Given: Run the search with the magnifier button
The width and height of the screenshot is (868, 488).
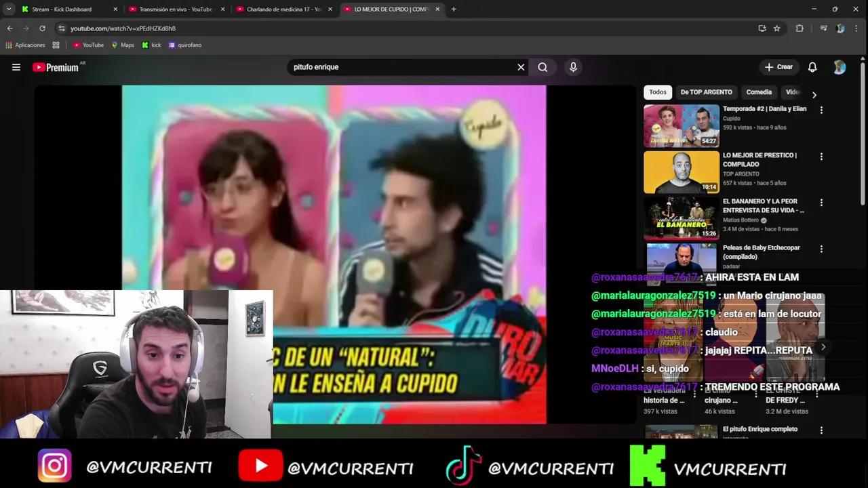Looking at the screenshot, I should [542, 67].
